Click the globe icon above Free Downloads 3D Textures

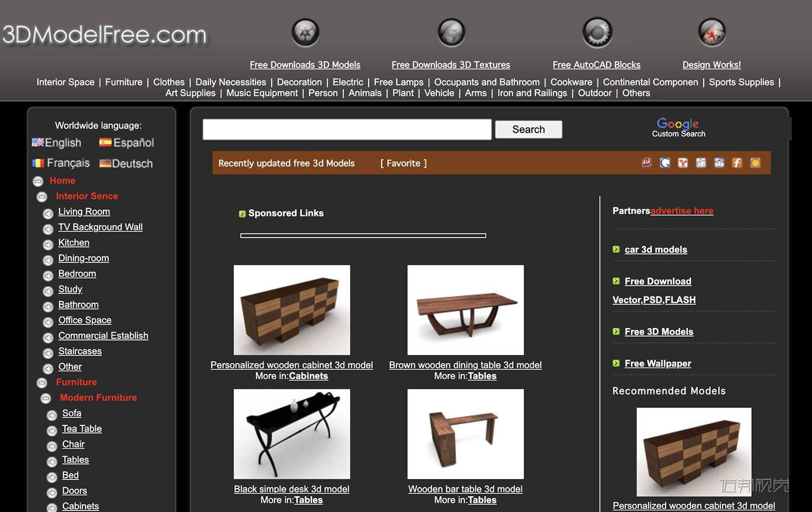pos(451,32)
